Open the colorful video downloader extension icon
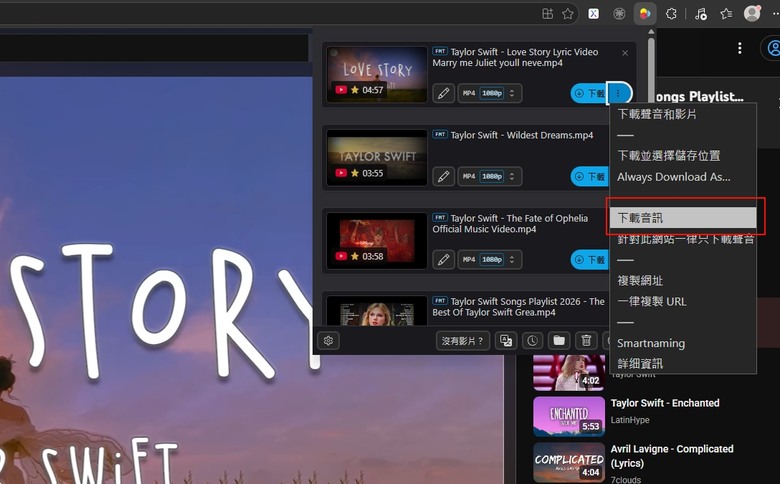780x484 pixels. [645, 13]
